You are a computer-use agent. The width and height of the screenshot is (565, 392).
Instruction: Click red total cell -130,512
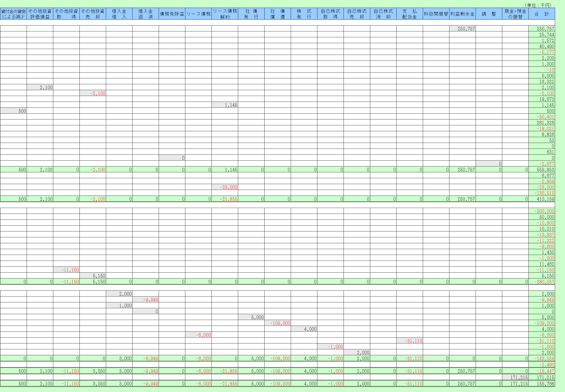click(542, 193)
